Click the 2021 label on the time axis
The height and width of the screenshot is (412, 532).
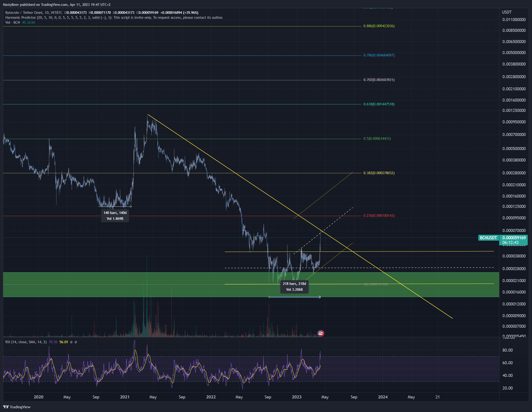click(125, 397)
